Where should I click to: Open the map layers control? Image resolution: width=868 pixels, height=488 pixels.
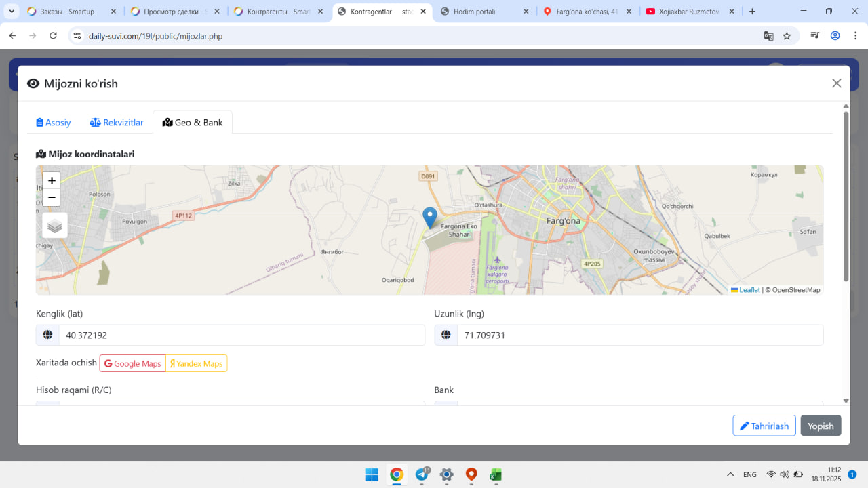[55, 226]
